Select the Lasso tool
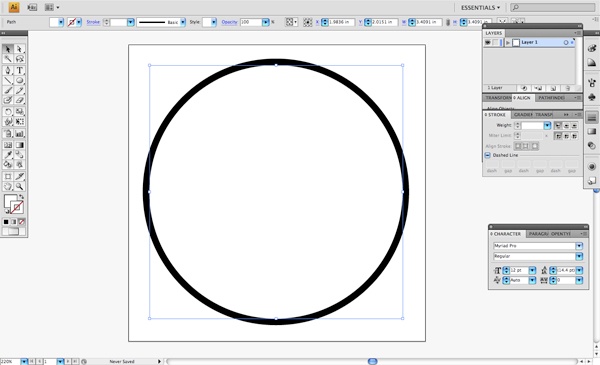Viewport: 600px width, 365px height. coord(20,59)
